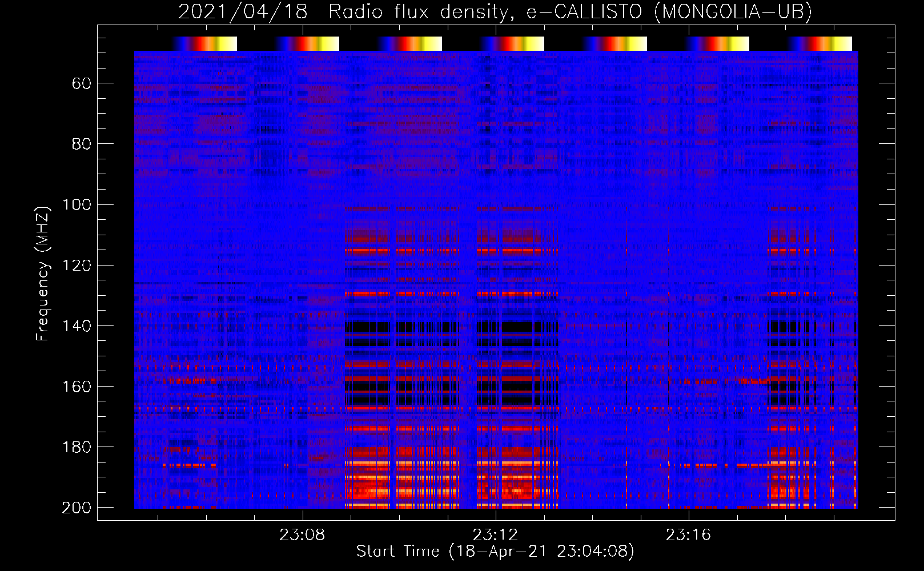Click the 200 frequency tick label
Image resolution: width=924 pixels, height=571 pixels.
77,507
